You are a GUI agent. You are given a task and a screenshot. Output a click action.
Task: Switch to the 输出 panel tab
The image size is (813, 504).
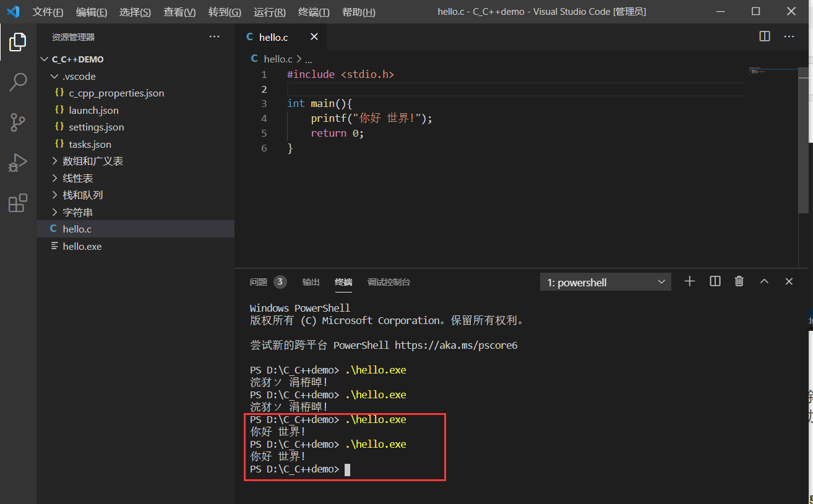(311, 282)
